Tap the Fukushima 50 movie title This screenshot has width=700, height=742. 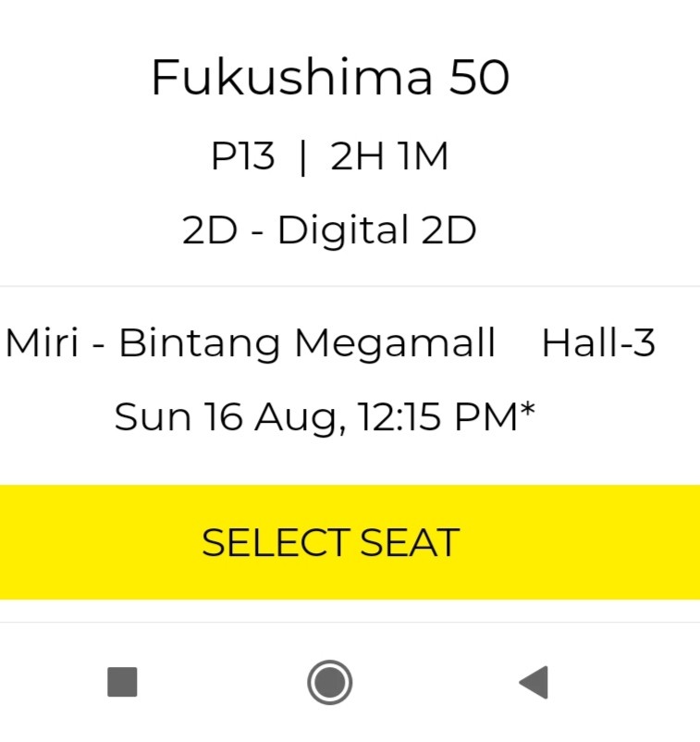(330, 77)
